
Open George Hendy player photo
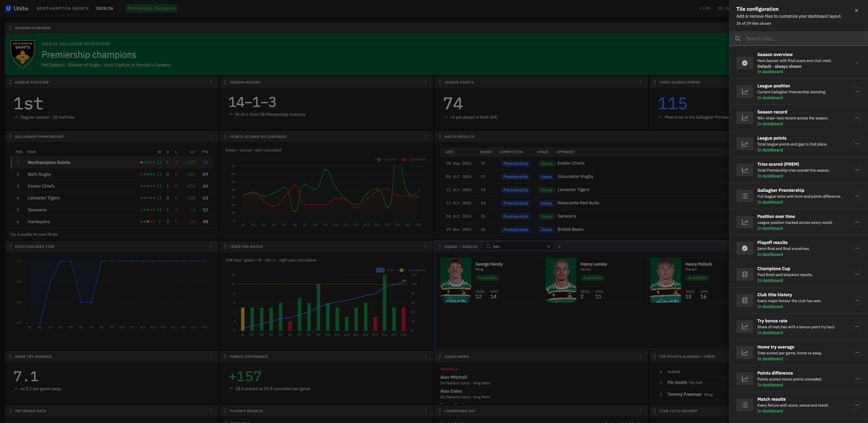point(456,280)
